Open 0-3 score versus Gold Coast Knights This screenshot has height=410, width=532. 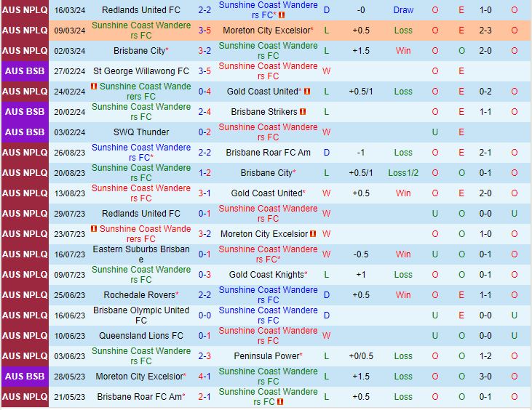click(205, 275)
